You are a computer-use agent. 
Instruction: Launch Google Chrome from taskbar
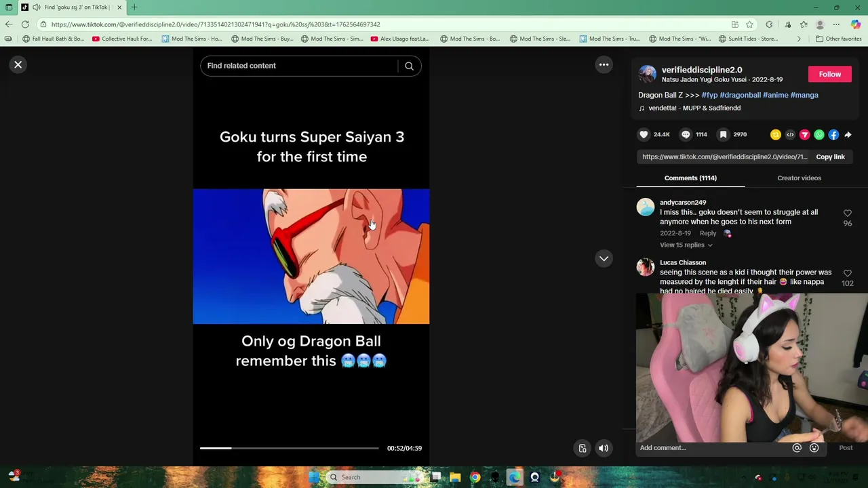[x=475, y=477]
